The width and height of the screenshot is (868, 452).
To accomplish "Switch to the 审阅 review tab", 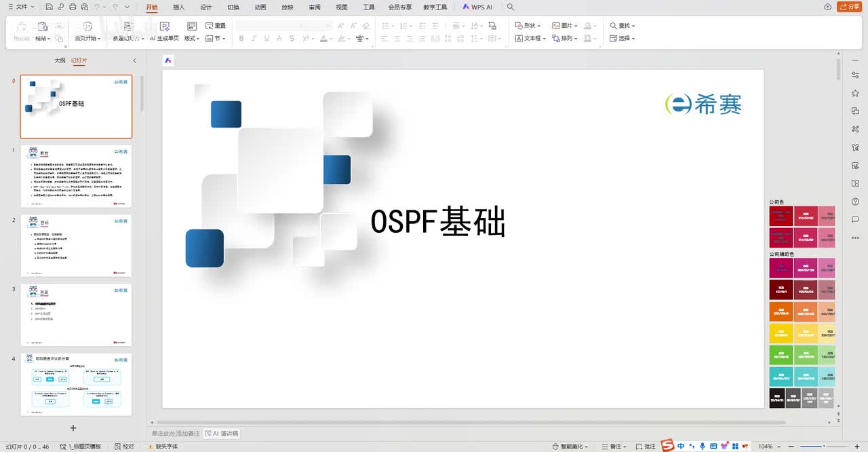I will pyautogui.click(x=314, y=7).
